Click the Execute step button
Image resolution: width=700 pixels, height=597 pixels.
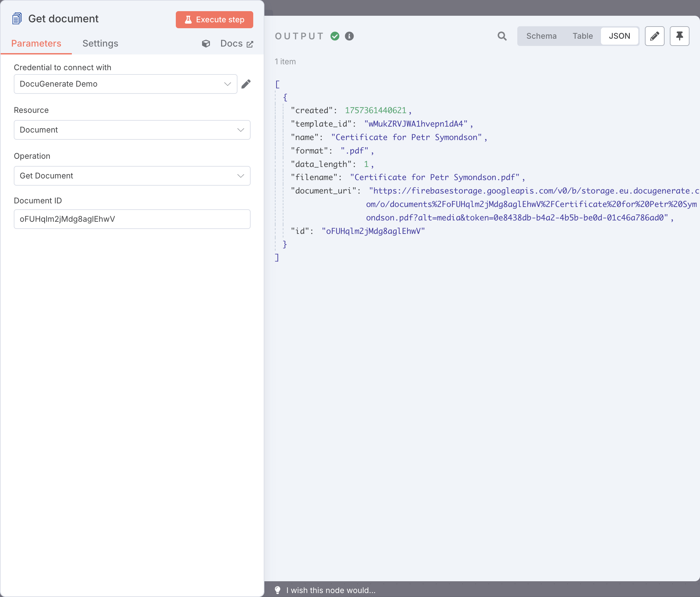214,20
